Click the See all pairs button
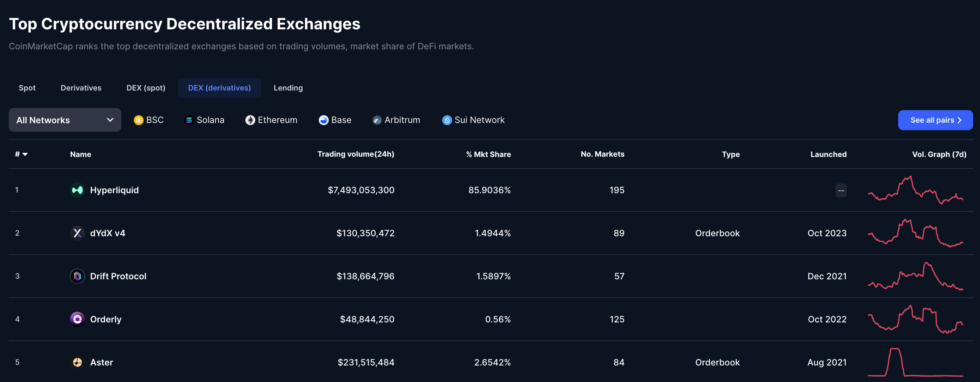The image size is (980, 382). click(x=935, y=120)
